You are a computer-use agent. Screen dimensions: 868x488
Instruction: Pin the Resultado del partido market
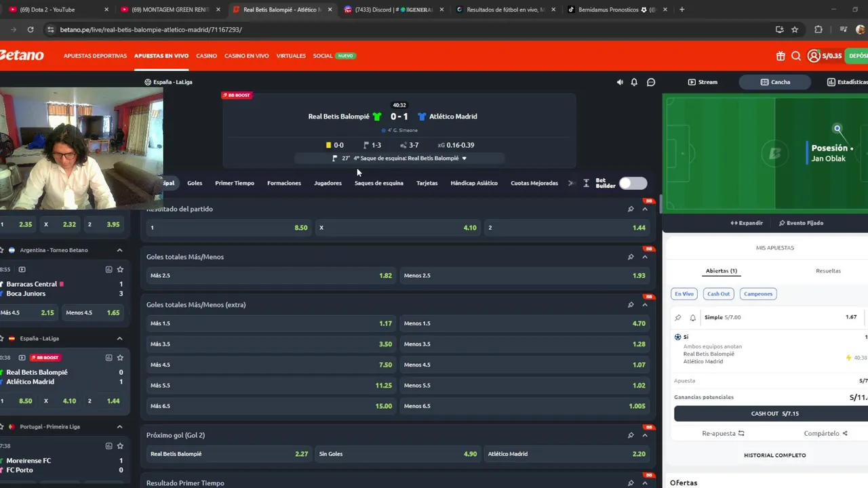coord(631,209)
